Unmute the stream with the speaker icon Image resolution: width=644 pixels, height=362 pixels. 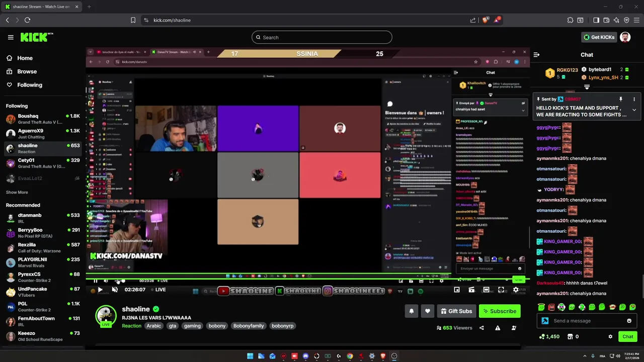click(x=115, y=290)
